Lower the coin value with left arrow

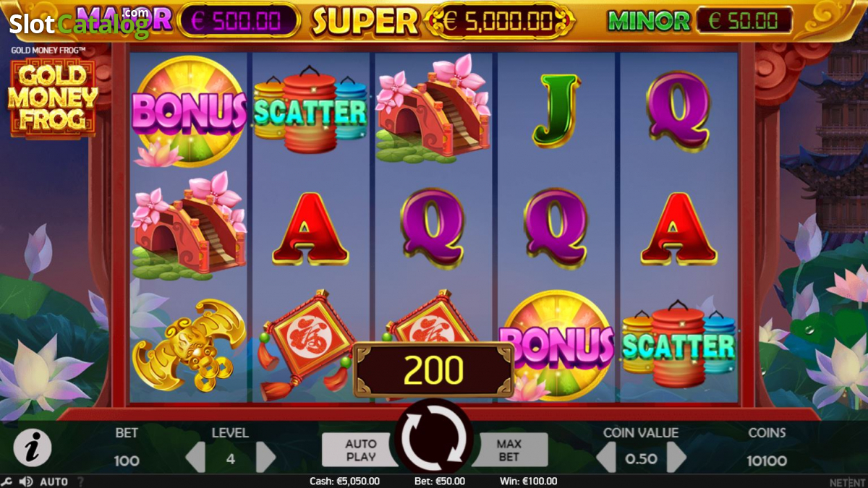point(605,458)
